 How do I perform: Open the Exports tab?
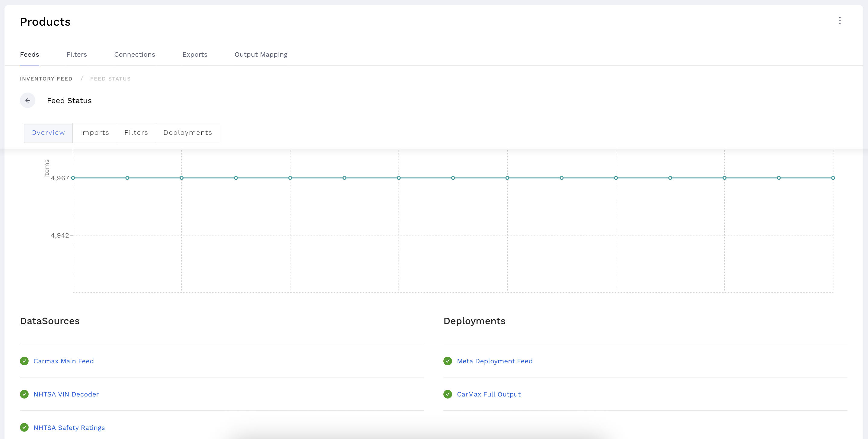[195, 54]
